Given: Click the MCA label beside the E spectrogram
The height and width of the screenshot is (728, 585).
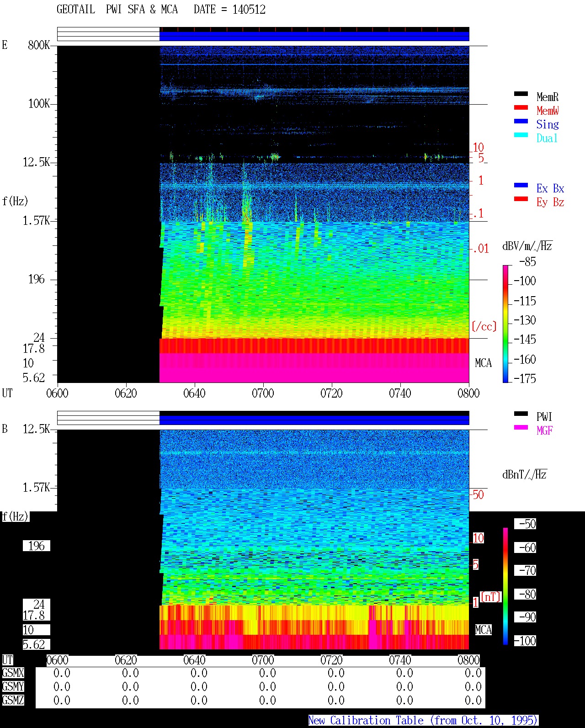Looking at the screenshot, I should pos(483,363).
